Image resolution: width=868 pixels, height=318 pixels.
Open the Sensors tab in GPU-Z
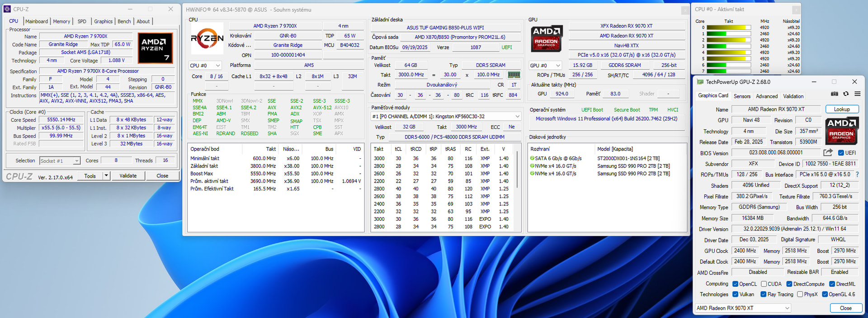click(x=742, y=96)
